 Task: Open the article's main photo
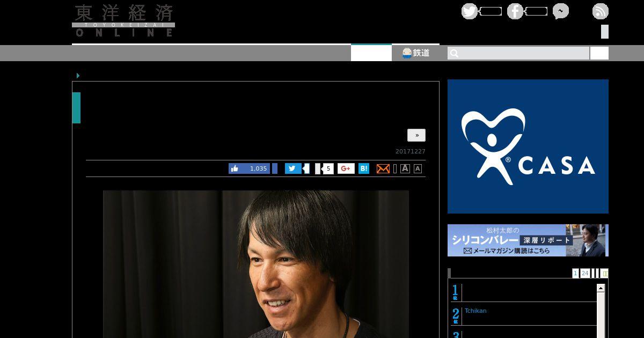pyautogui.click(x=256, y=264)
